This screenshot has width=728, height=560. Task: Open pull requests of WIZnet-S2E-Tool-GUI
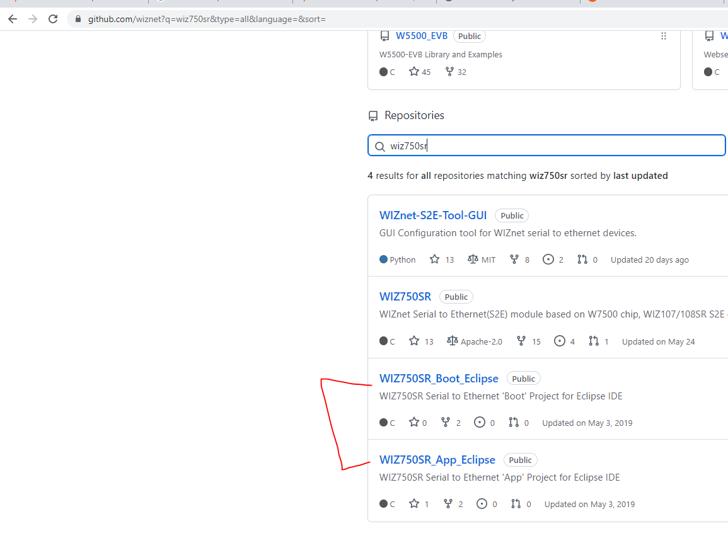tap(587, 260)
